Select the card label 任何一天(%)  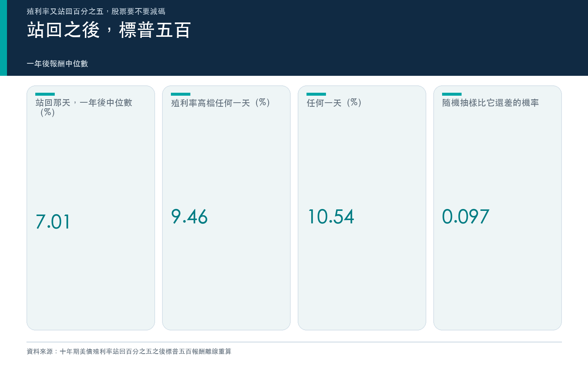(334, 103)
